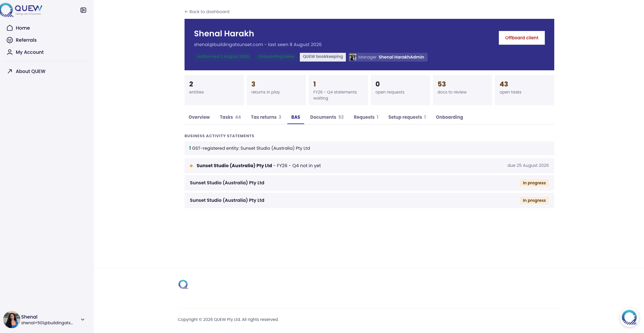Click the Business Activity Statements heading
Viewport: 644px width, 333px height.
[219, 136]
